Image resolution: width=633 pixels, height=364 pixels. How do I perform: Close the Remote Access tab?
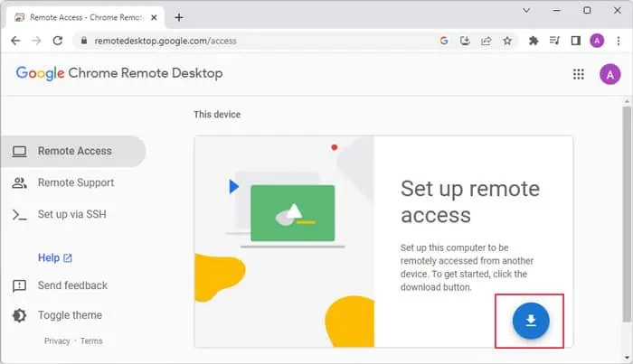tap(154, 17)
